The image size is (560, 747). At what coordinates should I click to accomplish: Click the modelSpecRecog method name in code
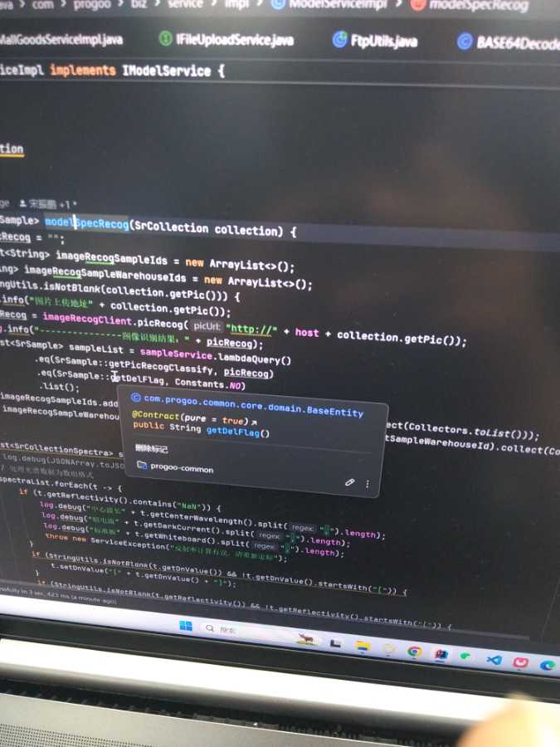click(x=87, y=223)
